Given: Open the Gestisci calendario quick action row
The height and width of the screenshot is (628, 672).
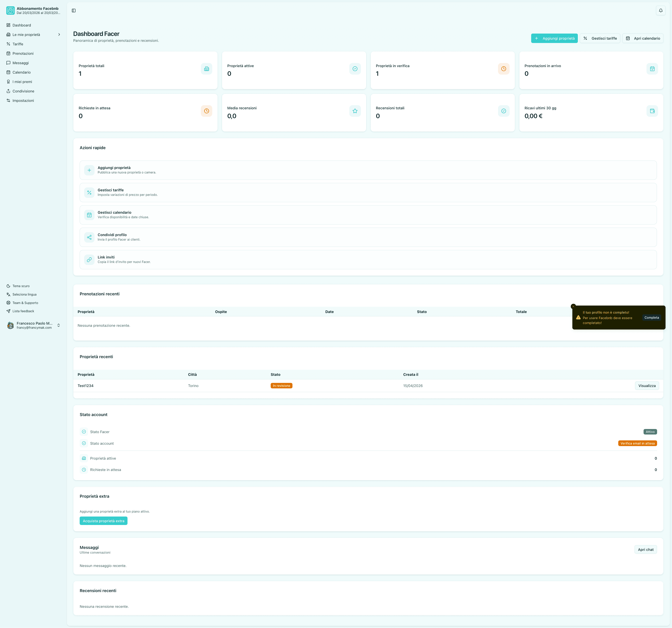Looking at the screenshot, I should [368, 215].
